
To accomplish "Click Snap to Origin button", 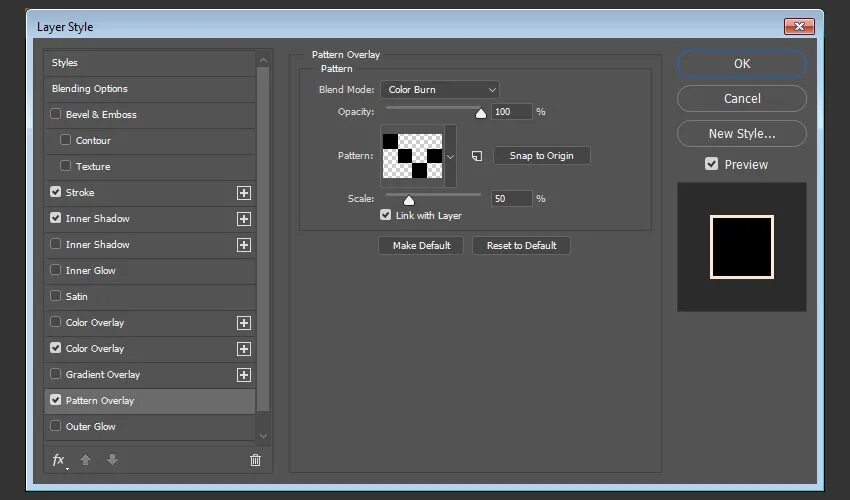I will point(542,156).
